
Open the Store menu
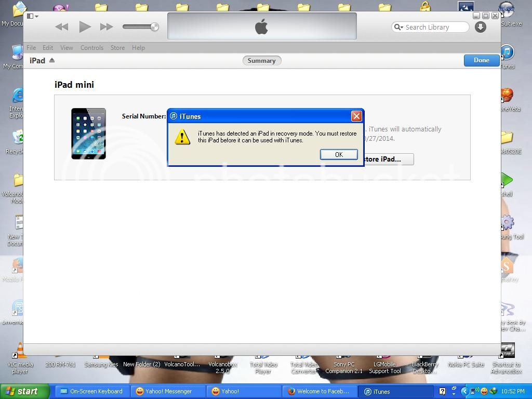point(117,47)
